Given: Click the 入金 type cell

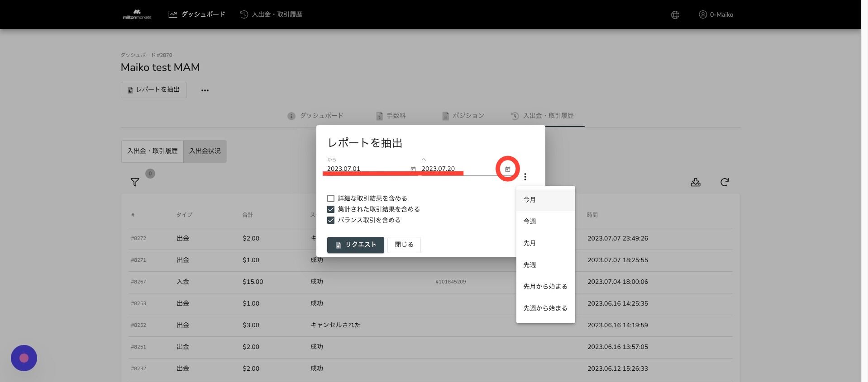Looking at the screenshot, I should (x=183, y=282).
